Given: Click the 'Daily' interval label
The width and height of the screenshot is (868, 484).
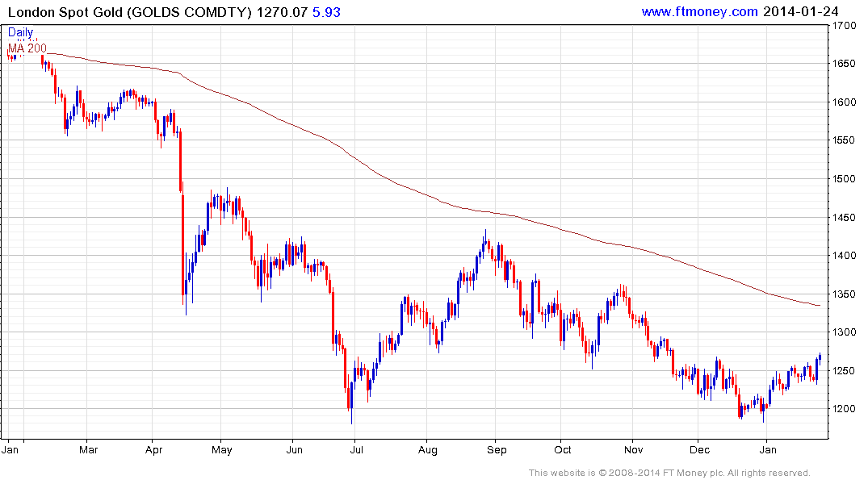Looking at the screenshot, I should pos(20,32).
